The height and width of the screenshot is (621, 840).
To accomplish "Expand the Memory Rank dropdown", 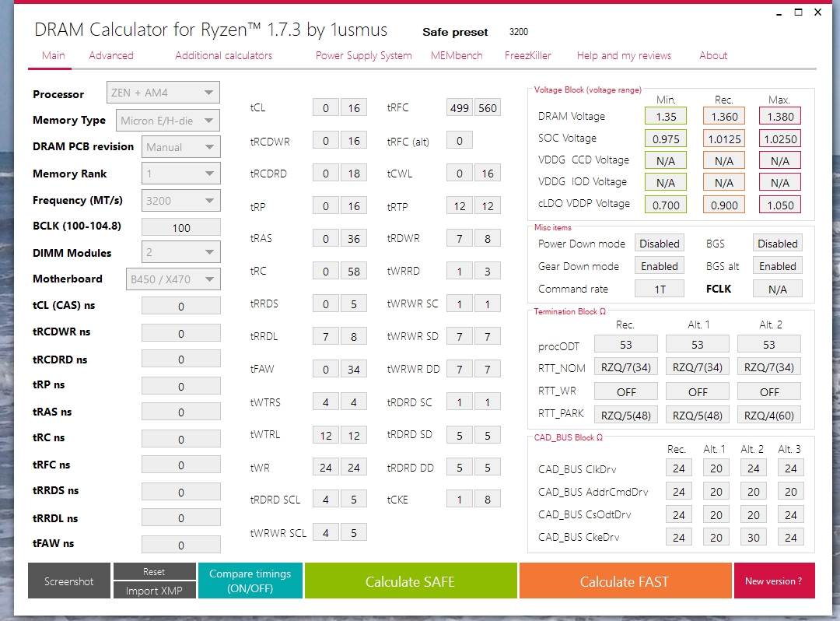I will coord(180,174).
